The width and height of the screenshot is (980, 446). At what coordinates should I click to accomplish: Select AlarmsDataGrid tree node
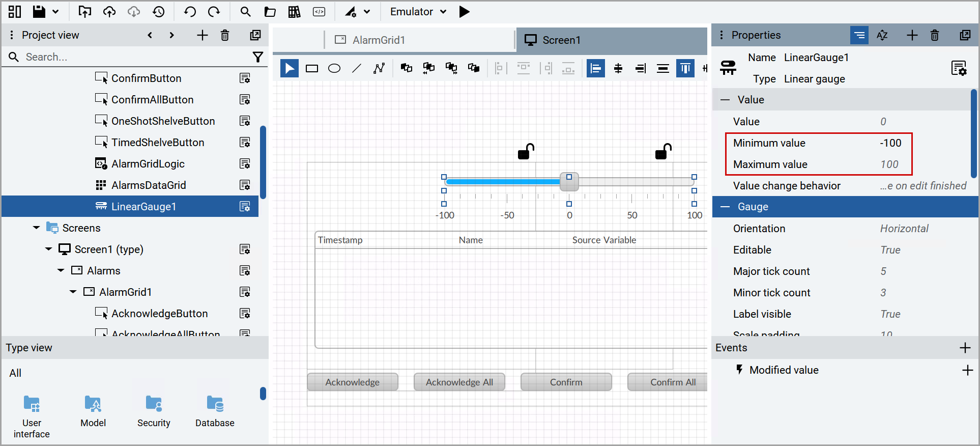coord(149,185)
